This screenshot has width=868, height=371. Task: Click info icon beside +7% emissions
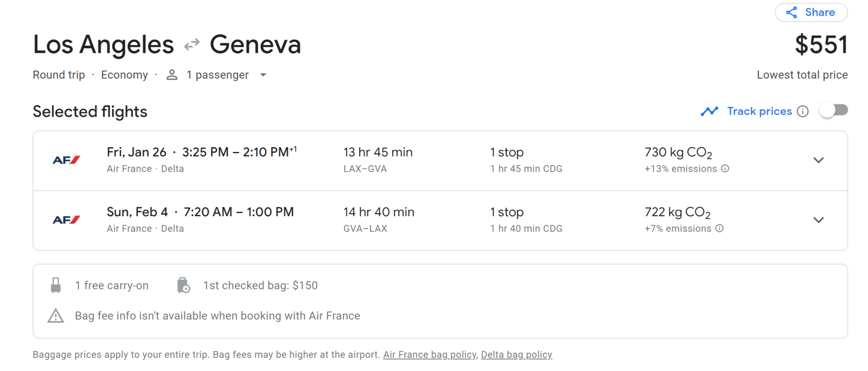[719, 228]
